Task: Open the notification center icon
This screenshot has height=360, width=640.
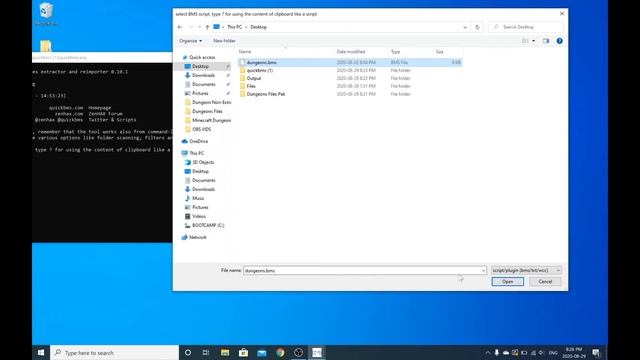Action: pos(596,353)
